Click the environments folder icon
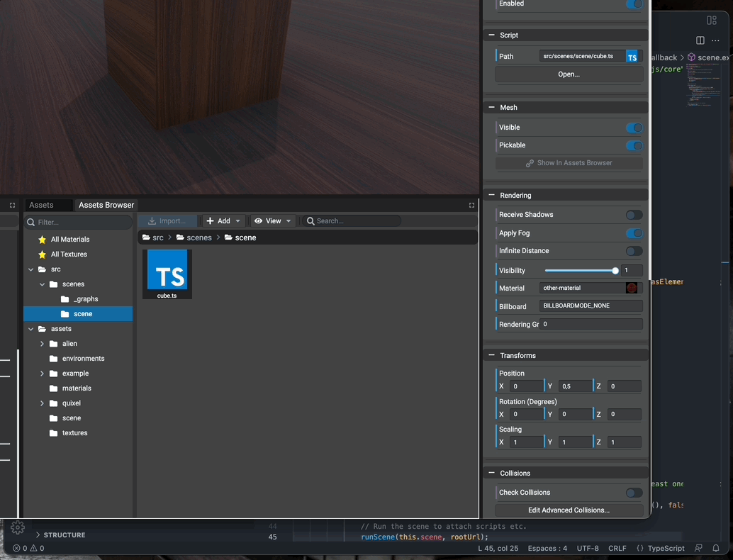The height and width of the screenshot is (560, 733). 54,359
